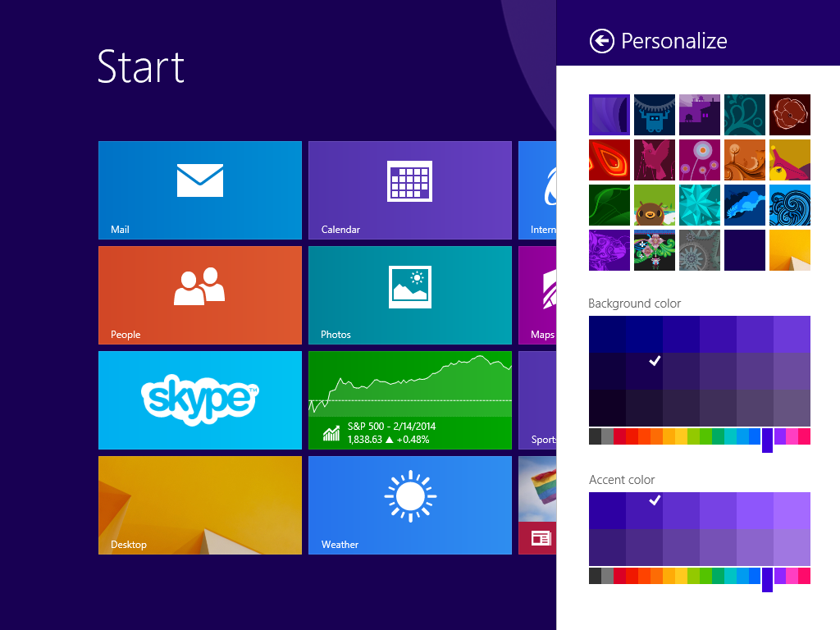Open the Mail tile

pos(200,190)
